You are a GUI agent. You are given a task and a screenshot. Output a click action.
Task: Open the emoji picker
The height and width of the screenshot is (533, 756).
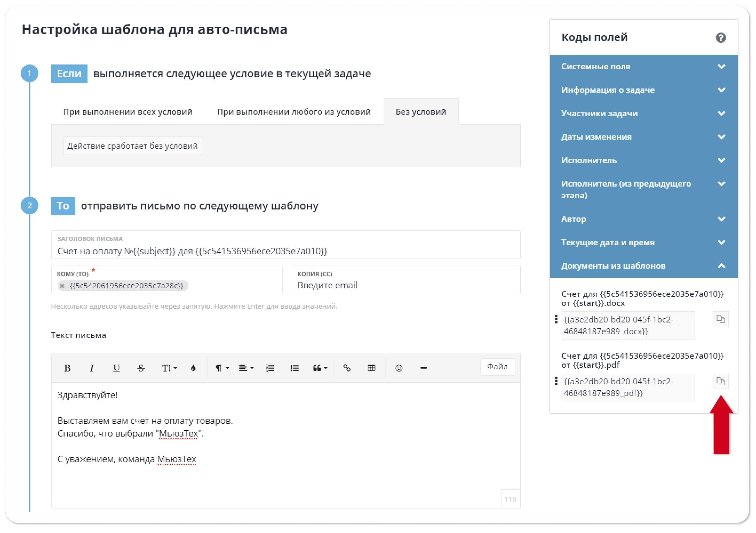399,368
